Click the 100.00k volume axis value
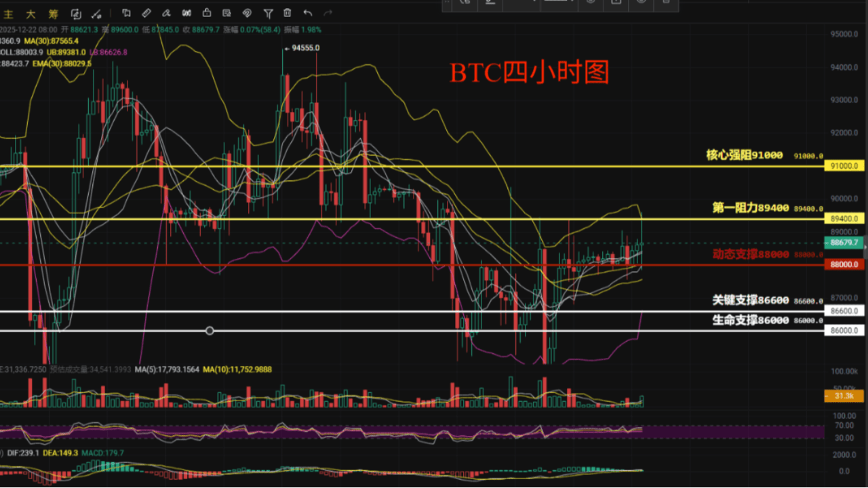This screenshot has height=488, width=868. coord(846,373)
